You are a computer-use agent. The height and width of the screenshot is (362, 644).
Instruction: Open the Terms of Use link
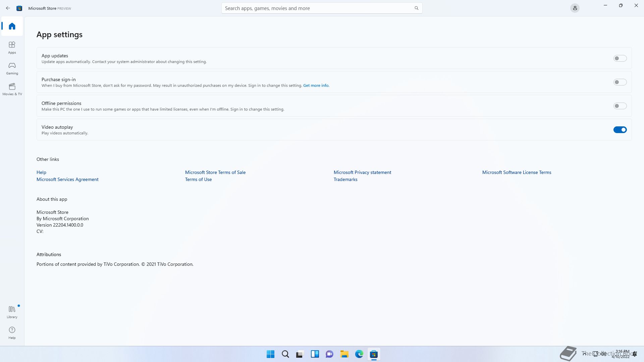198,179
